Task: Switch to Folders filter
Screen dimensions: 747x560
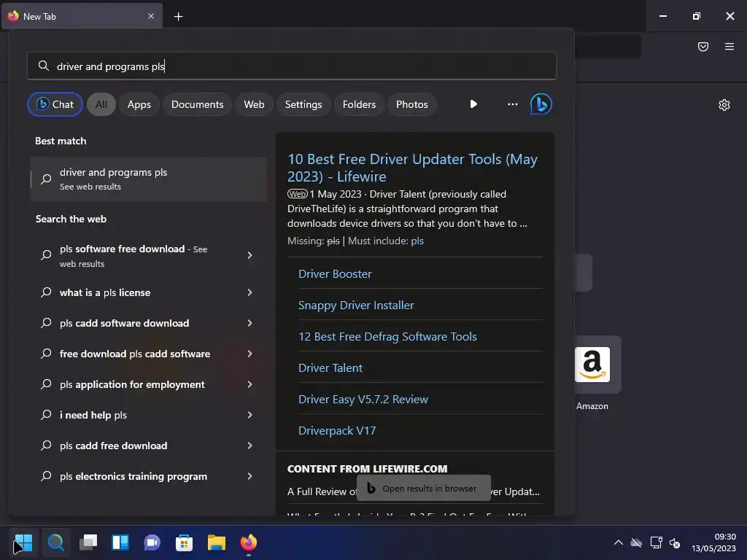Action: (359, 104)
